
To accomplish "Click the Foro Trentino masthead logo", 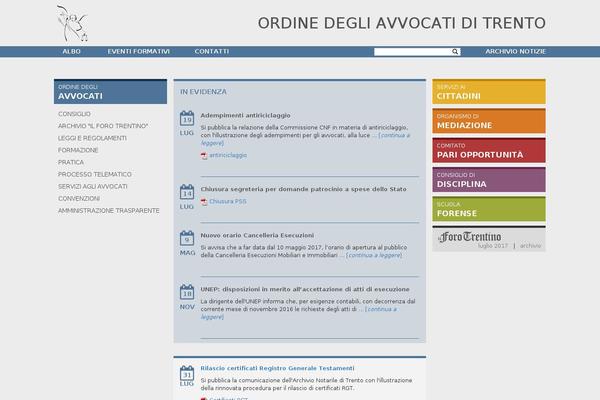I will point(470,237).
